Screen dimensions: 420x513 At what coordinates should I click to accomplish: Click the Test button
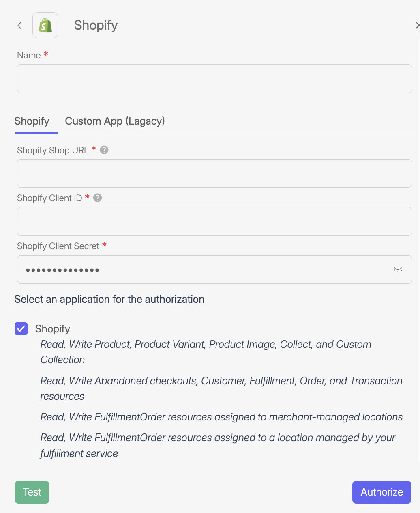[x=32, y=492]
